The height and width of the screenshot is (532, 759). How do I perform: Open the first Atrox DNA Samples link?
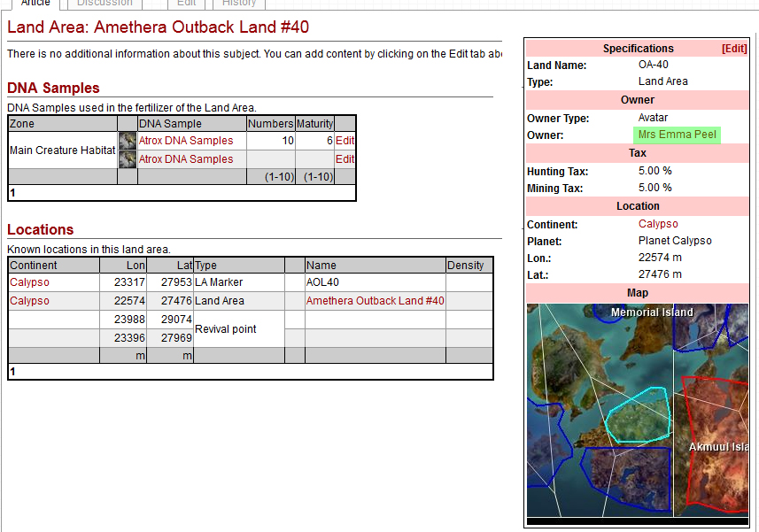(x=186, y=141)
